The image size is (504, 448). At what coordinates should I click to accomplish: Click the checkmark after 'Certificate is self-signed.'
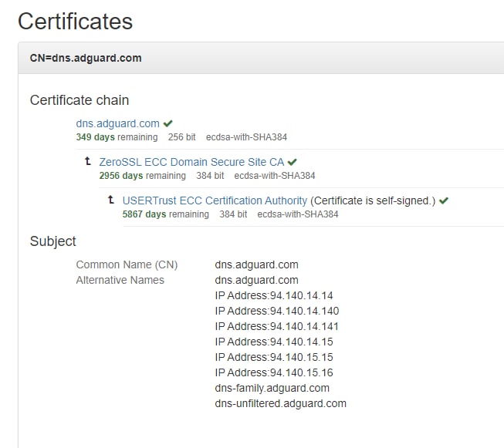pyautogui.click(x=444, y=200)
